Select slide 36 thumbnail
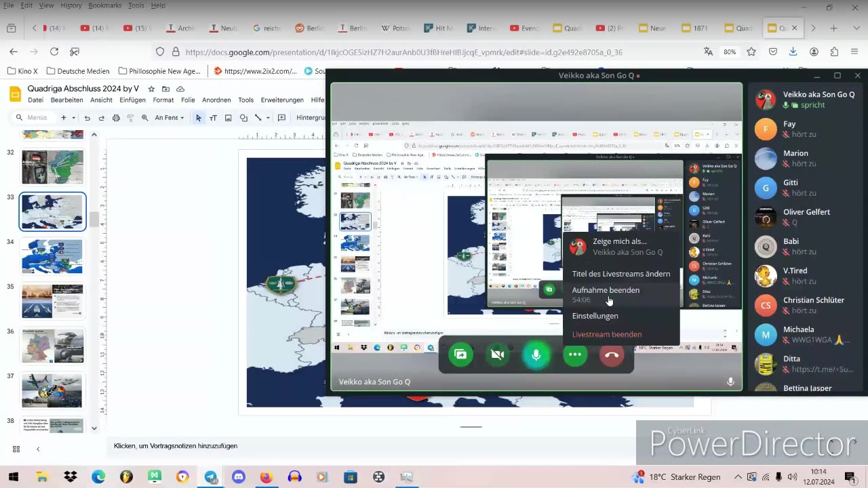868x488 pixels. (52, 345)
